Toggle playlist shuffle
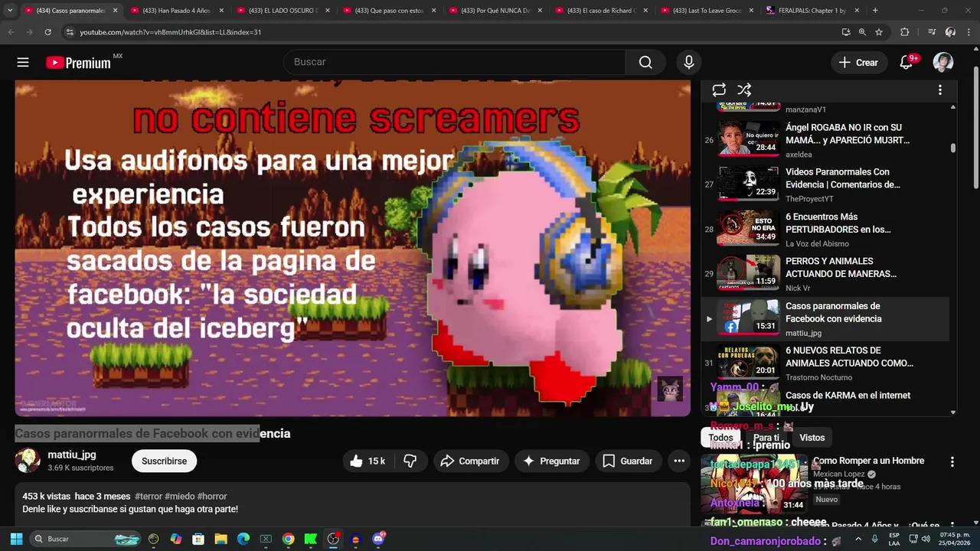This screenshot has height=551, width=980. (x=744, y=90)
